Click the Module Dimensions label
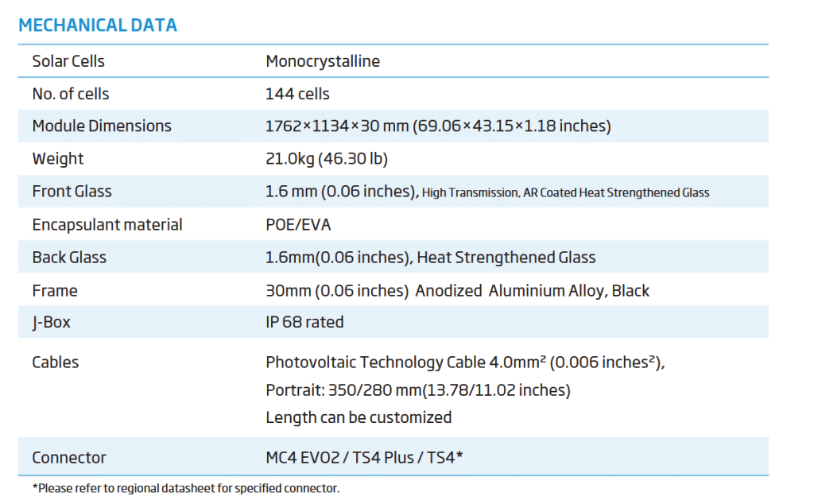 102,126
